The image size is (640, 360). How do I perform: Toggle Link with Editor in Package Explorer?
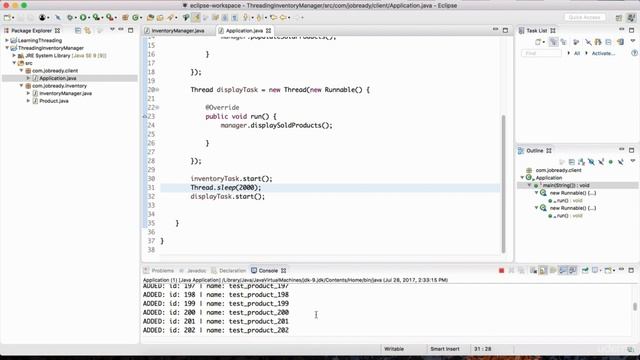click(x=88, y=31)
